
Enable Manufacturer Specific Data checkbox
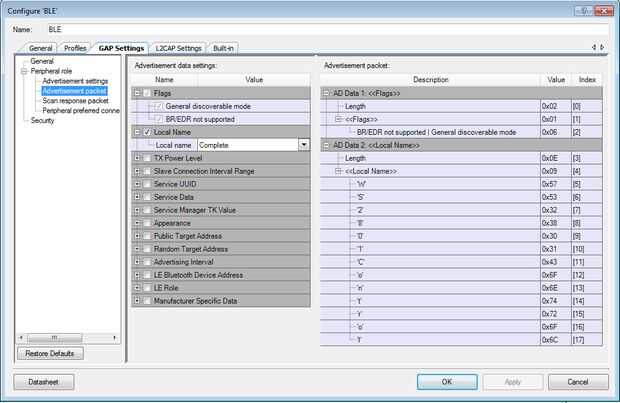147,301
